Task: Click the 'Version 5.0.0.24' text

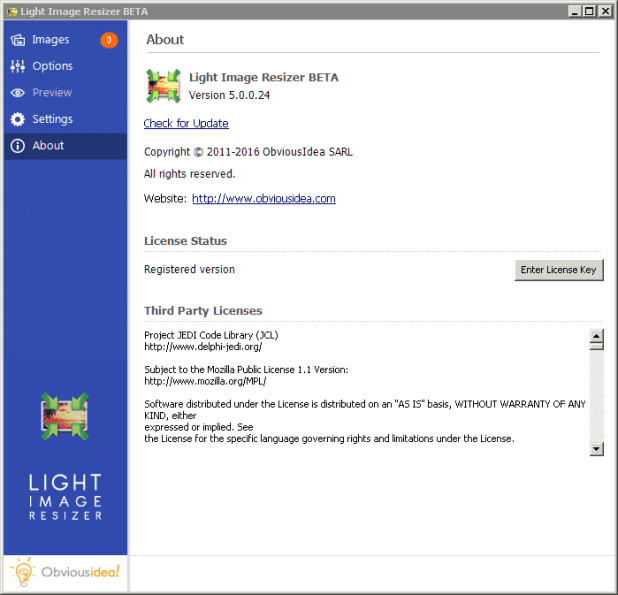Action: [x=229, y=95]
